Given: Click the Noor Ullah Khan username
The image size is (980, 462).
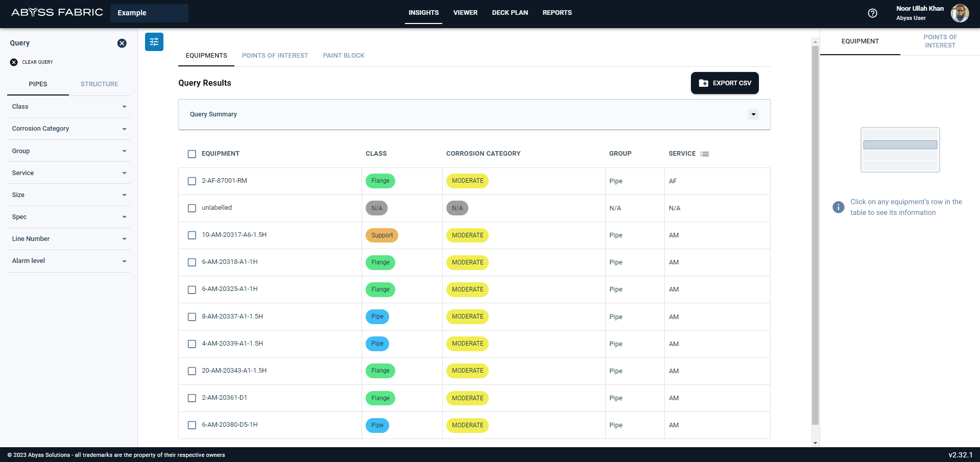Looking at the screenshot, I should coord(920,9).
